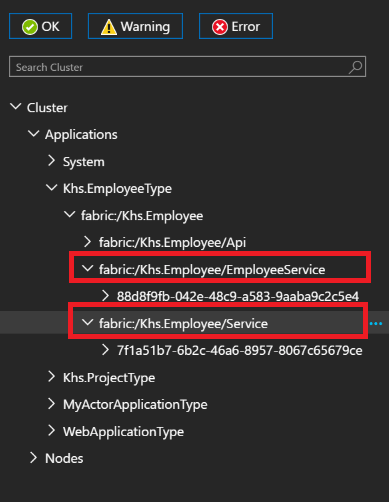Select fabric:/Khs.Employee/EmployeeService label
The image size is (389, 502).
pyautogui.click(x=212, y=270)
